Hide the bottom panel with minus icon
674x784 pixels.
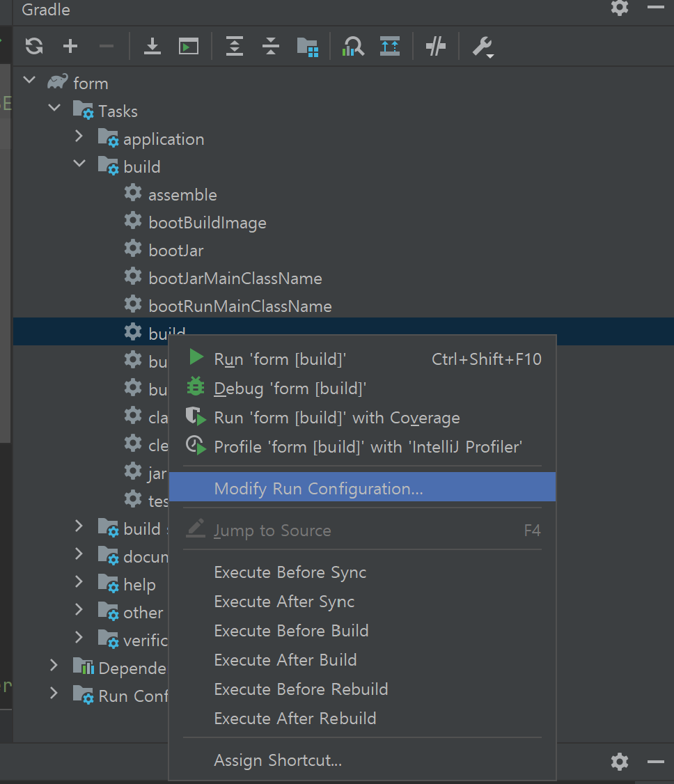[x=655, y=762]
